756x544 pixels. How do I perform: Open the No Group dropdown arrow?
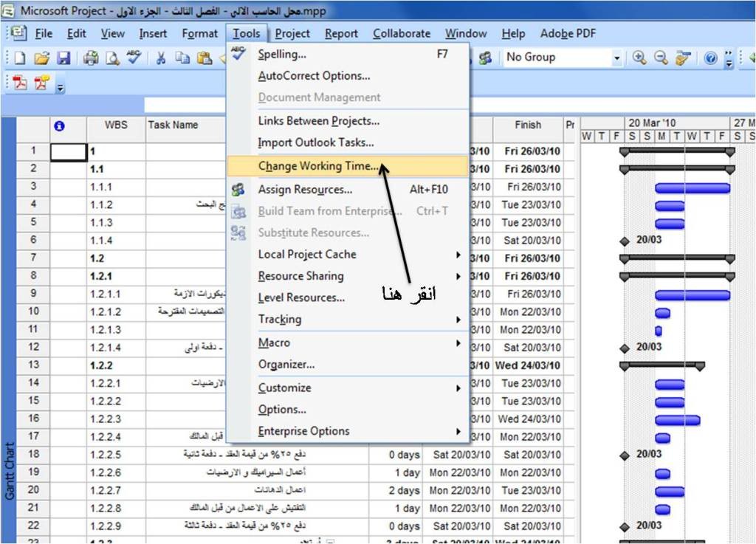tap(616, 58)
